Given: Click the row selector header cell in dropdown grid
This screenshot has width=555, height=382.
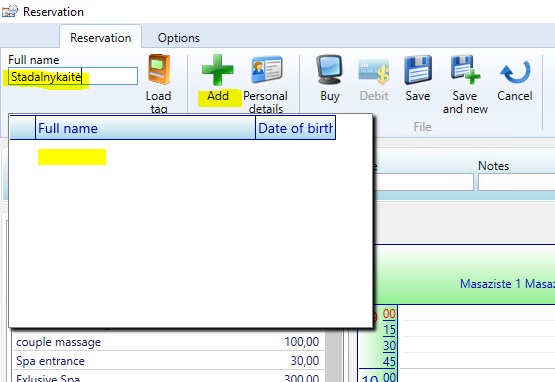Looking at the screenshot, I should tap(22, 128).
